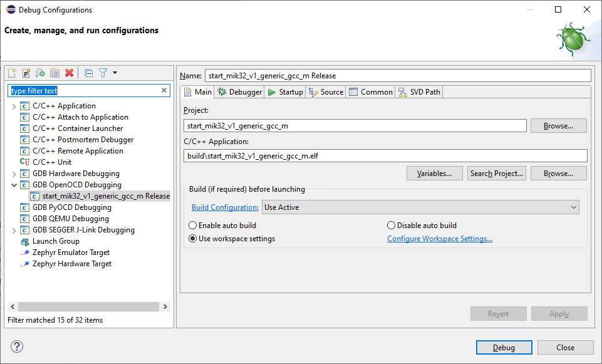Click the filter launch configurations funnel icon
The image size is (602, 364).
click(x=103, y=73)
